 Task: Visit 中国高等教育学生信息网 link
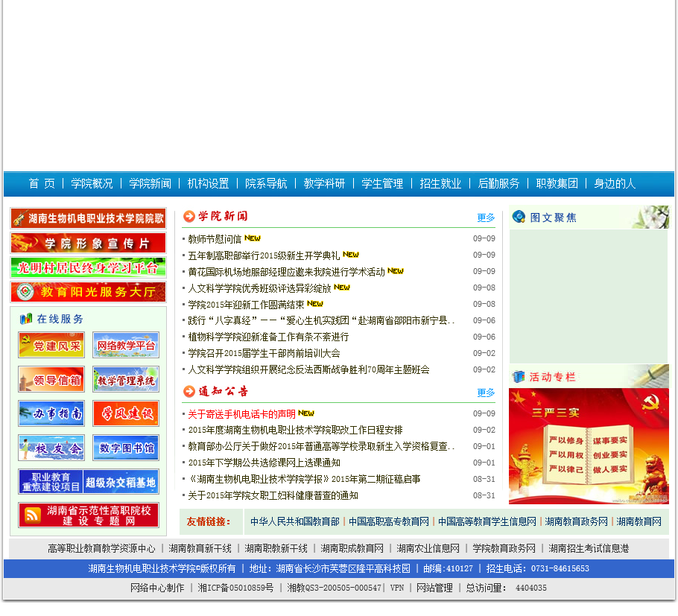point(487,521)
